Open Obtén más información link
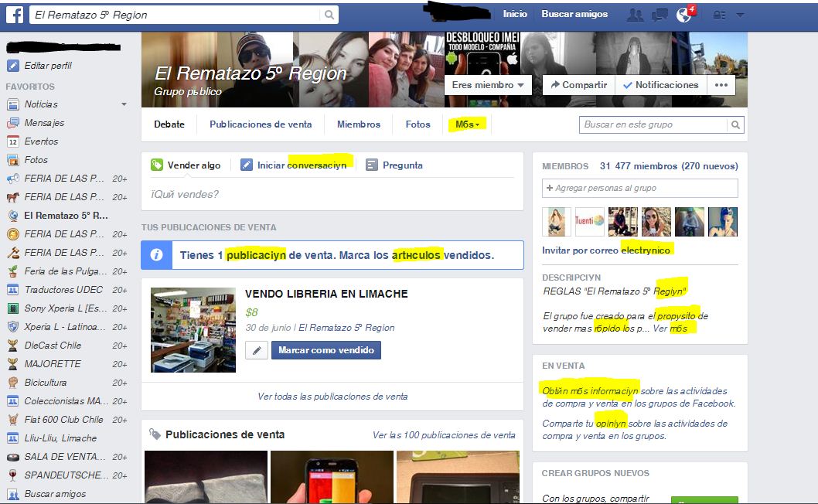 pos(590,391)
